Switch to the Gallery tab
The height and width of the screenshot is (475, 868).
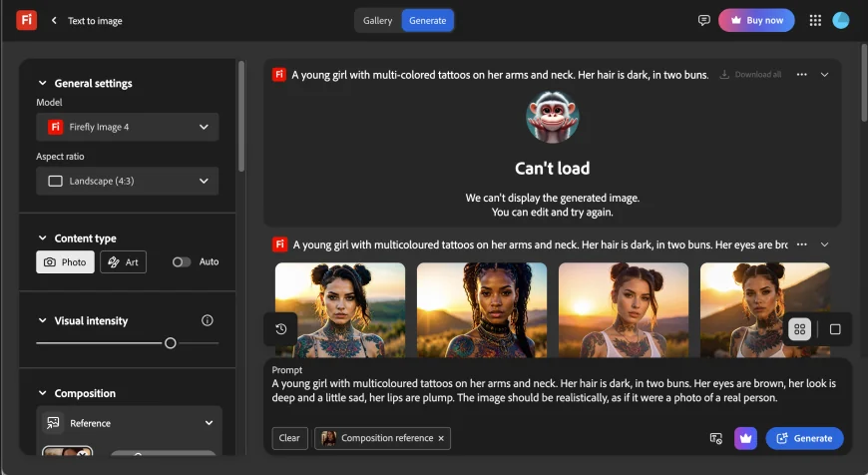(x=377, y=20)
